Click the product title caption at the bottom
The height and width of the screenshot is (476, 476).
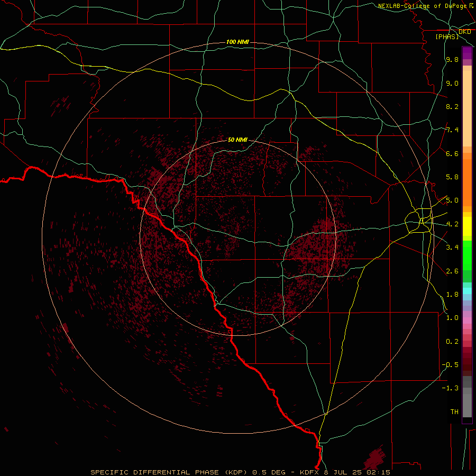(x=241, y=472)
